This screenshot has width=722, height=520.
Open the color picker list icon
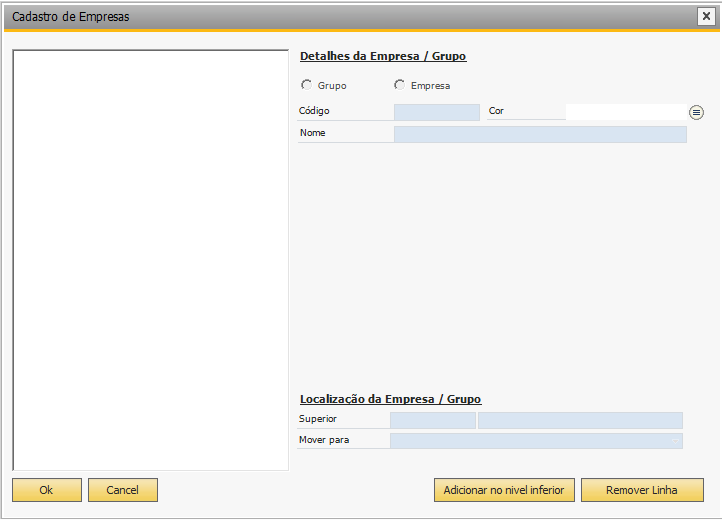tap(696, 112)
